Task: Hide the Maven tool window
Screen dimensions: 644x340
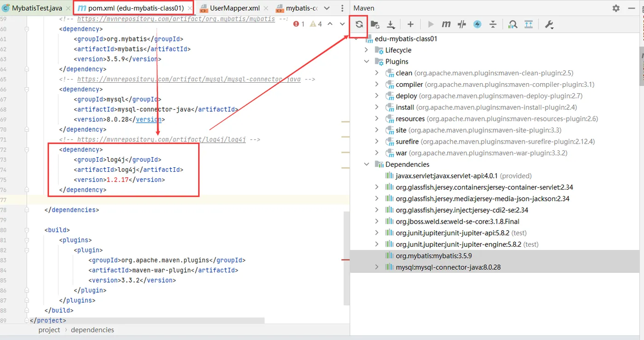Action: 632,8
